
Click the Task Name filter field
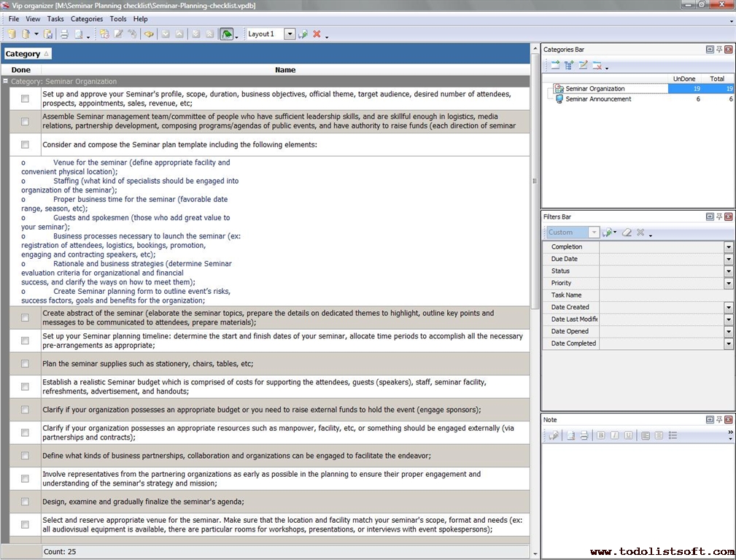point(665,295)
